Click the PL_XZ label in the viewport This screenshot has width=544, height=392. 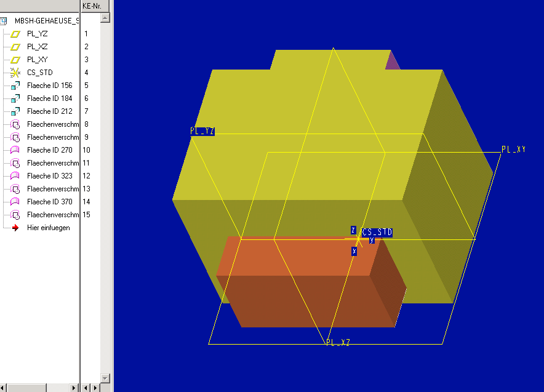[x=338, y=342]
